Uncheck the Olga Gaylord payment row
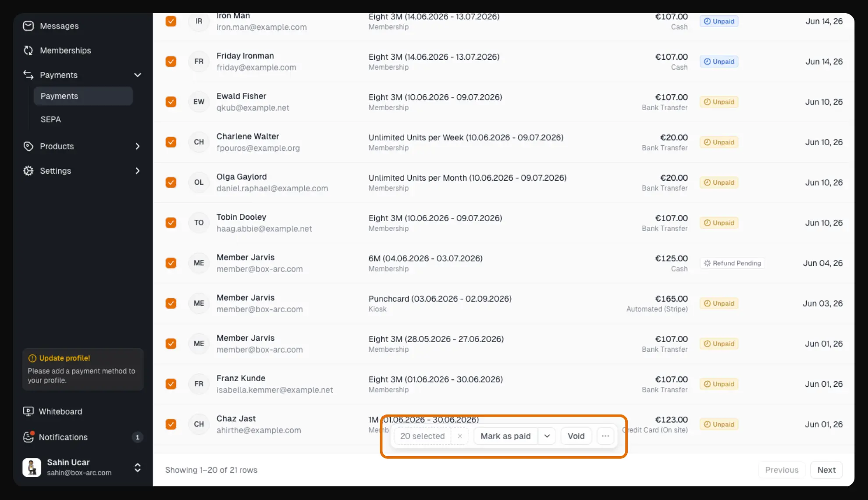Viewport: 868px width, 500px height. pos(171,182)
